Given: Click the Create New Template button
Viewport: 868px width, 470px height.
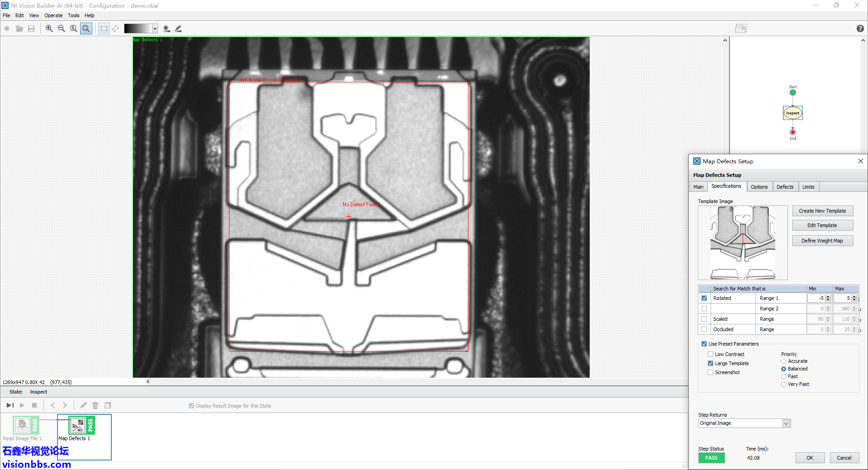Looking at the screenshot, I should click(x=822, y=211).
